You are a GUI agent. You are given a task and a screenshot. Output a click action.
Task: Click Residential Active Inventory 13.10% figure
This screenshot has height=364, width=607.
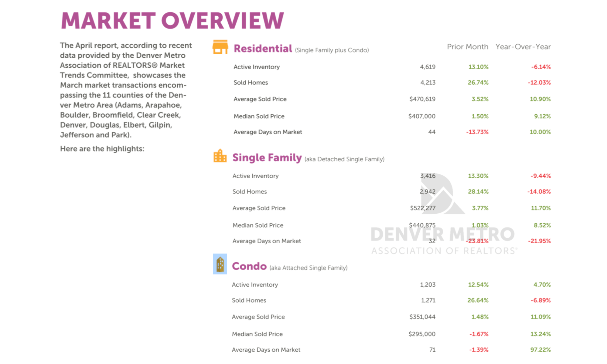click(478, 67)
